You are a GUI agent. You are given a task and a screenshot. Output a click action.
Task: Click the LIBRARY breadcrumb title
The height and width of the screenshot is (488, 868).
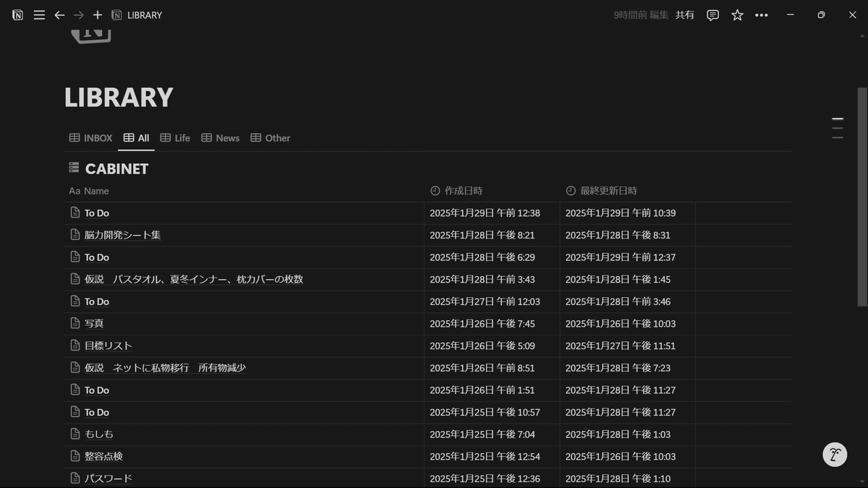[x=145, y=15]
